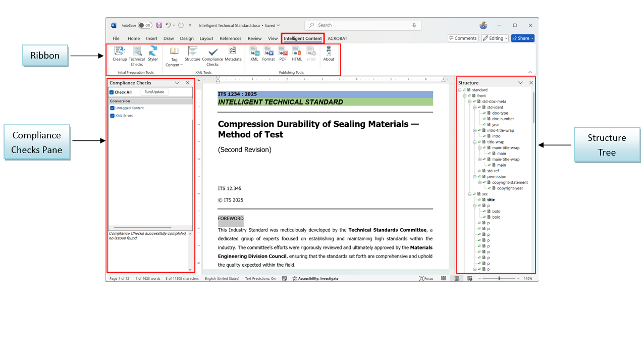Switch to Read Mode view
Screen dimensions: 644x351
pos(444,278)
